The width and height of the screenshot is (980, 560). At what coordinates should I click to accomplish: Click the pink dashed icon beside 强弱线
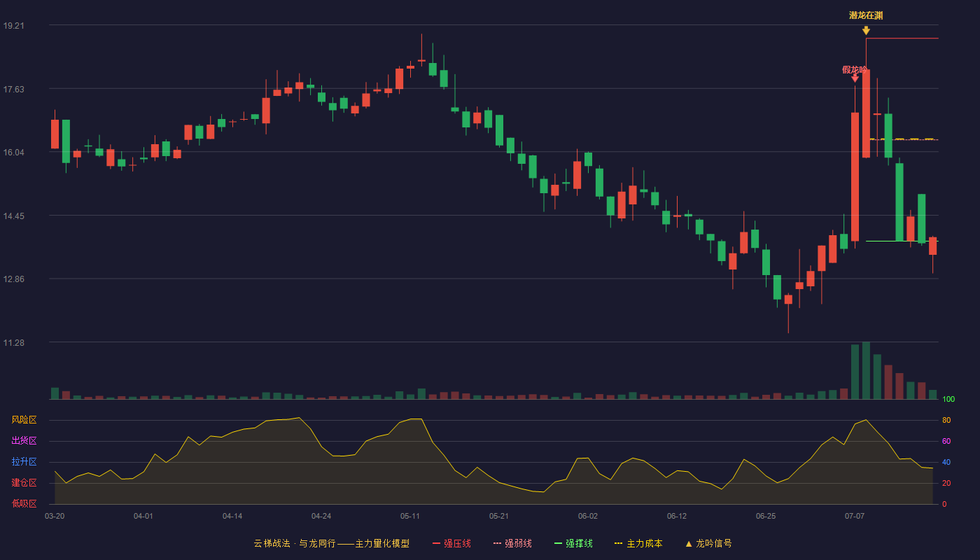[497, 544]
